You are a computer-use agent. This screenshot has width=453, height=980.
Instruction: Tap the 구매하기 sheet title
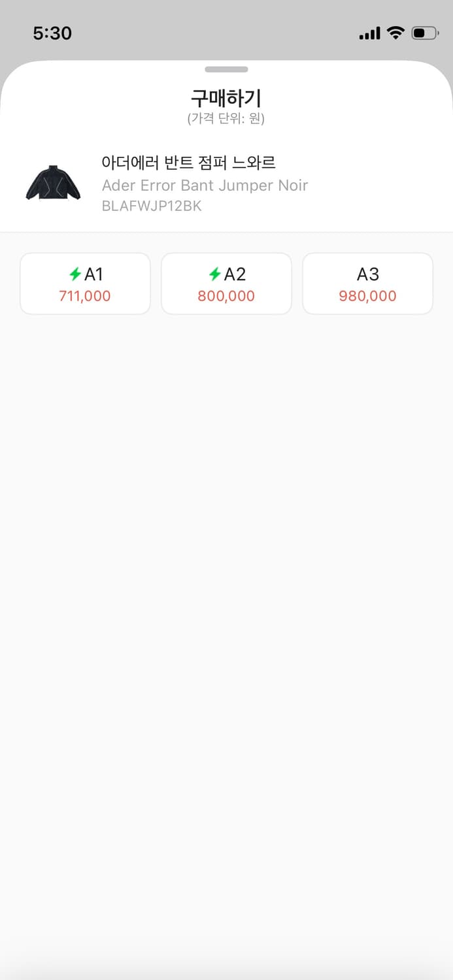pos(226,98)
